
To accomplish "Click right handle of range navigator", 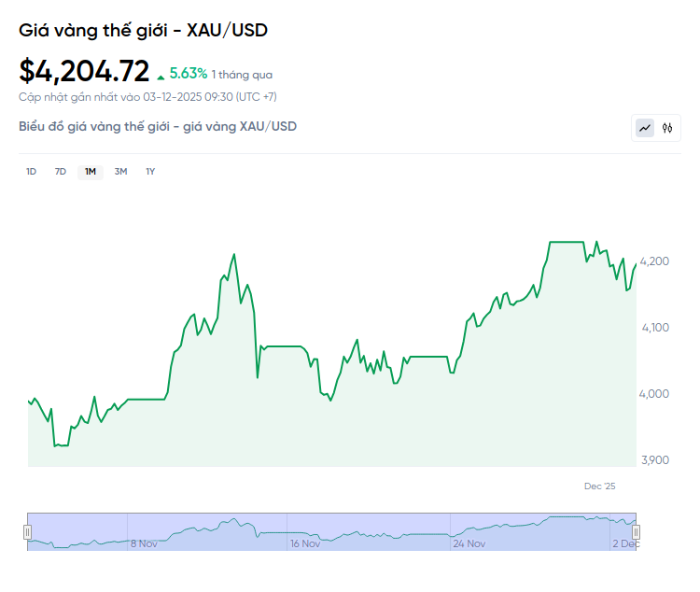I will 637,532.
